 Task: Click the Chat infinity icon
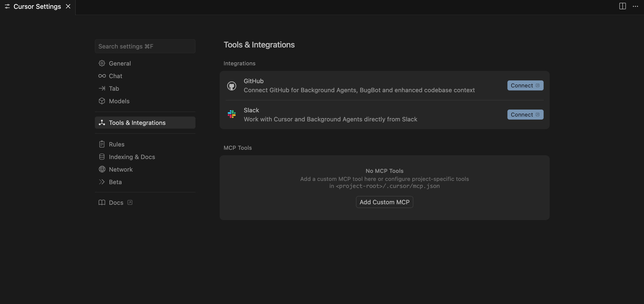pyautogui.click(x=102, y=76)
